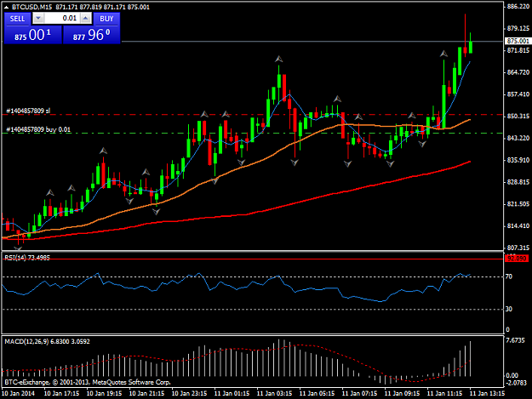Increase lot volume with up arrow
532x399 pixels.
coord(86,19)
